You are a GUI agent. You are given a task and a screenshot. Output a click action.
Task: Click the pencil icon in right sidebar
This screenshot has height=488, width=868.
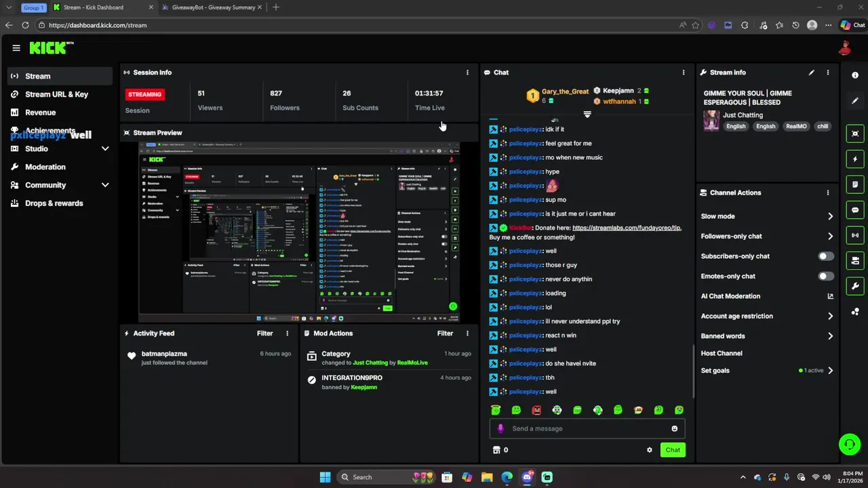point(855,100)
